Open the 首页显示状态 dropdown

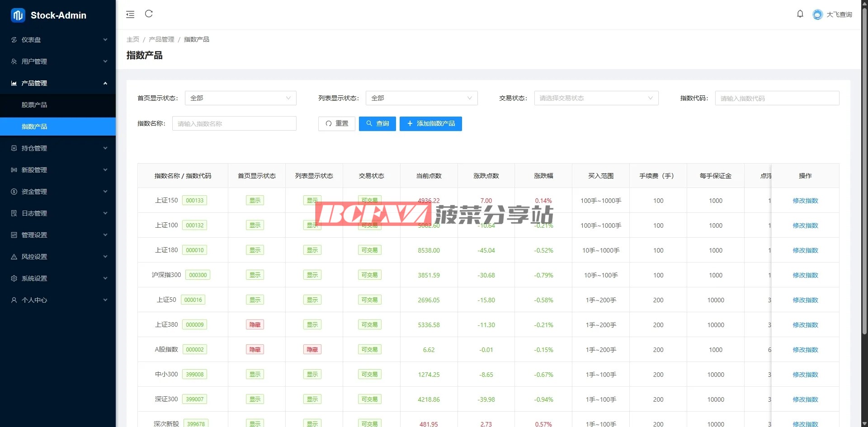point(241,98)
